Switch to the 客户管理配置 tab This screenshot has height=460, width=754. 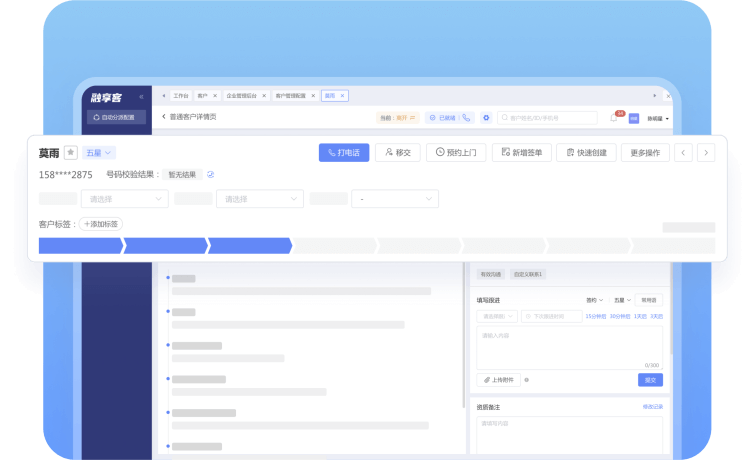(x=291, y=96)
